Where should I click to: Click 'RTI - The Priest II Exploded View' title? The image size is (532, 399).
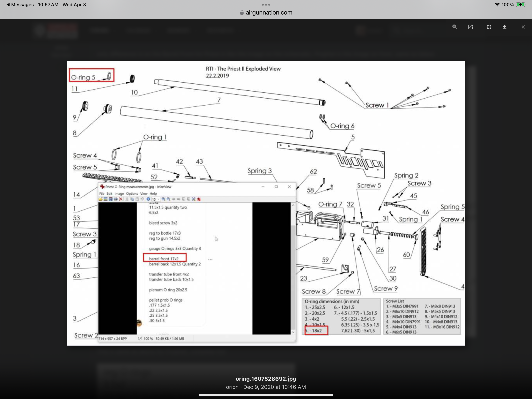[243, 69]
